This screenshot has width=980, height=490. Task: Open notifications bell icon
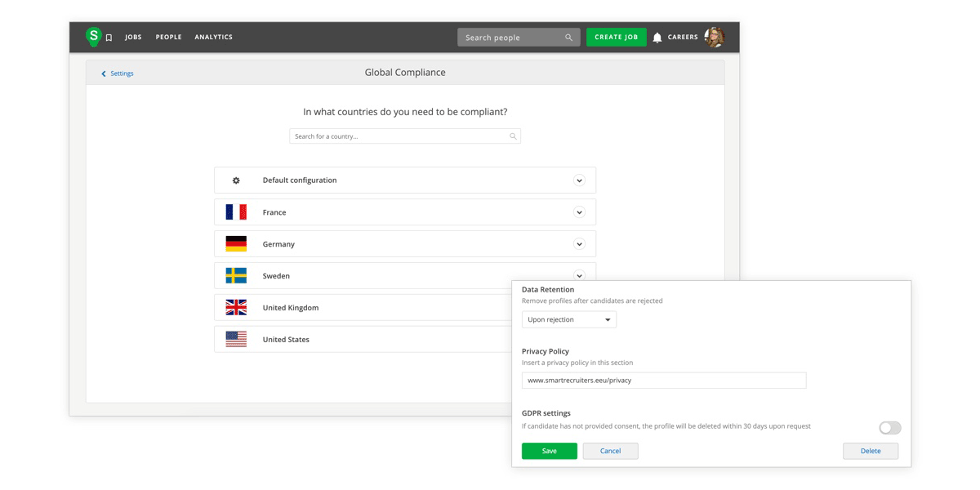pyautogui.click(x=657, y=38)
